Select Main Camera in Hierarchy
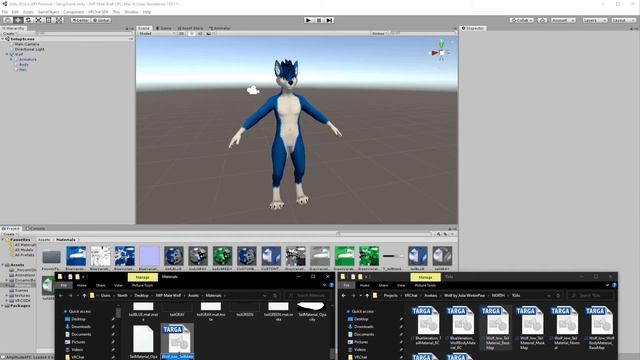The width and height of the screenshot is (640, 360). coord(27,44)
